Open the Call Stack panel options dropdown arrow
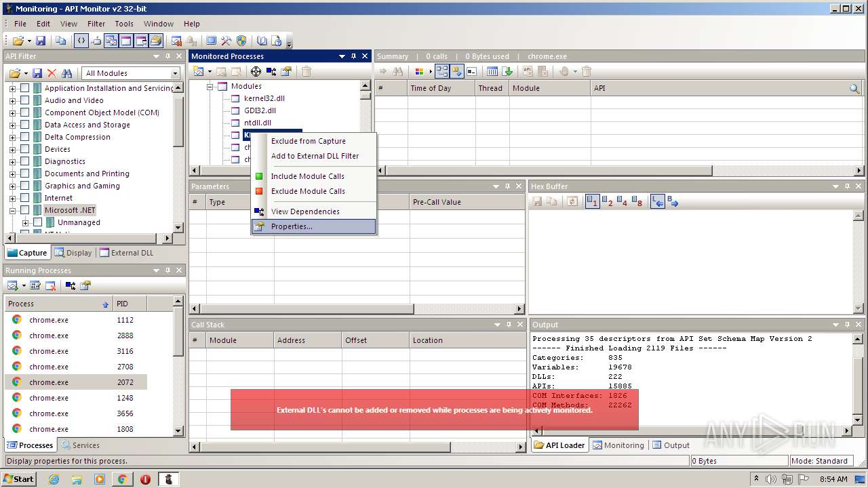868x488 pixels. (497, 325)
